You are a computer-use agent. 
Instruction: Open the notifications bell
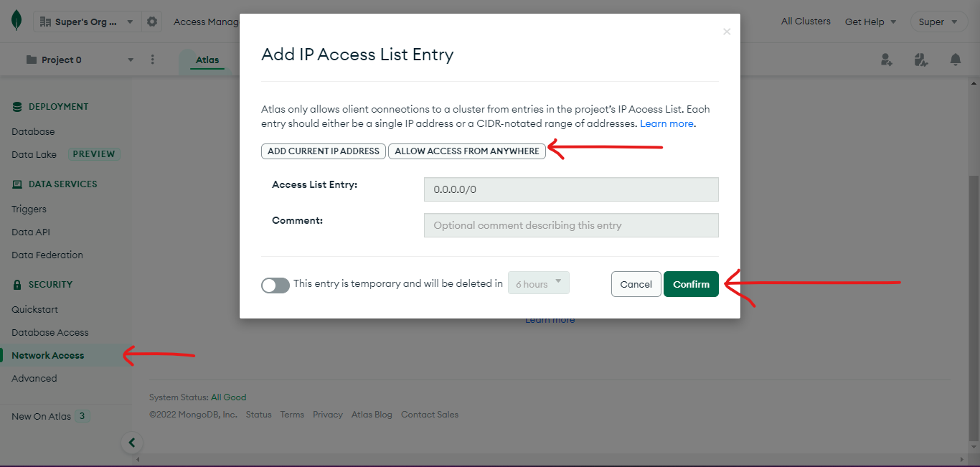(x=956, y=60)
